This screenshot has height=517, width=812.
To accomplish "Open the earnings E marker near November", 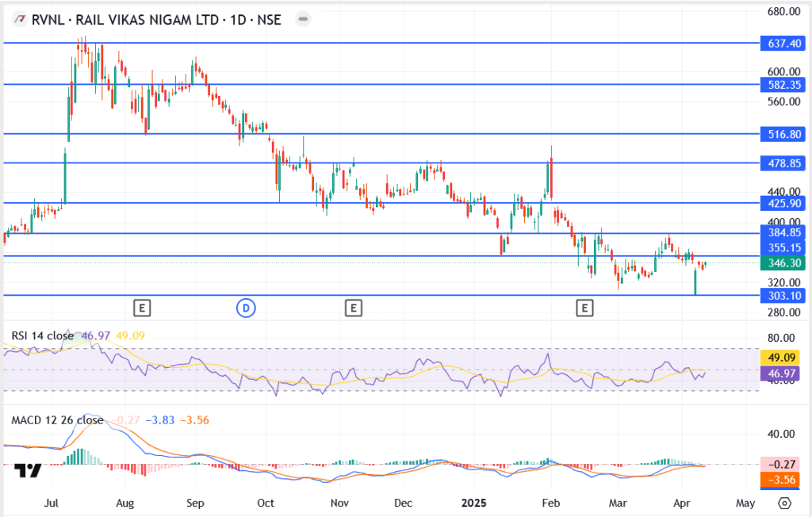I will [353, 307].
